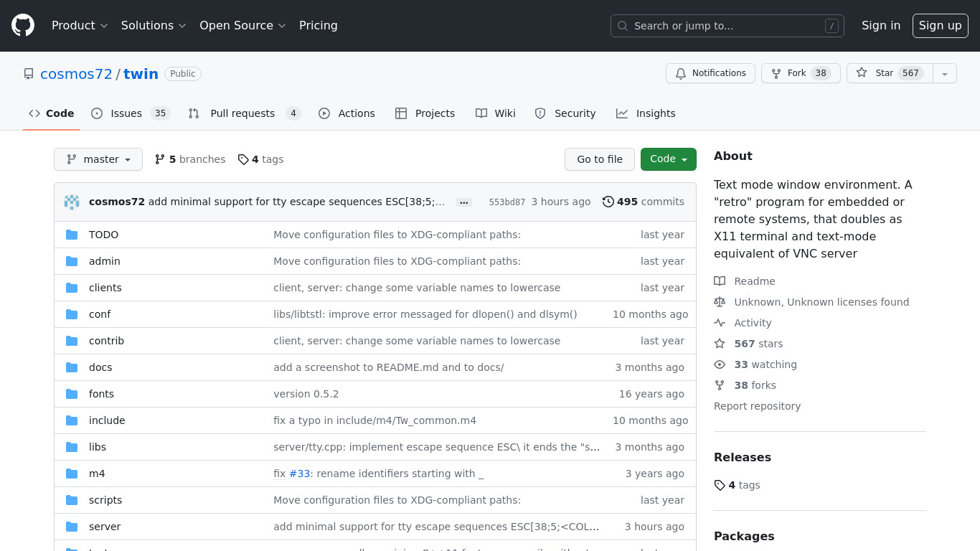
Task: Click the Readme book icon
Action: 720,281
